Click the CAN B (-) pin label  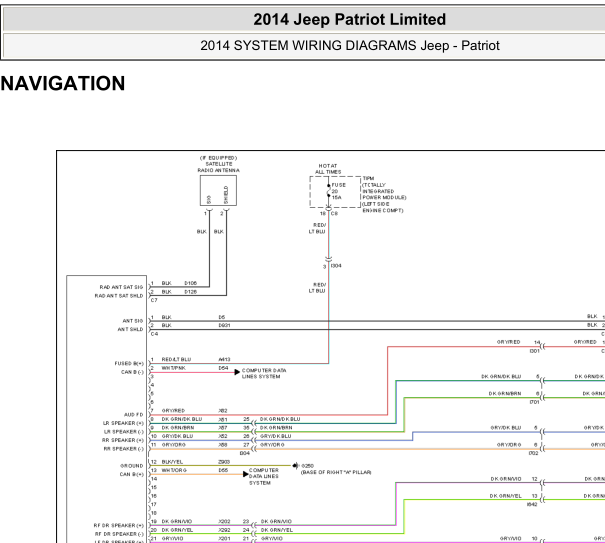[x=132, y=372]
